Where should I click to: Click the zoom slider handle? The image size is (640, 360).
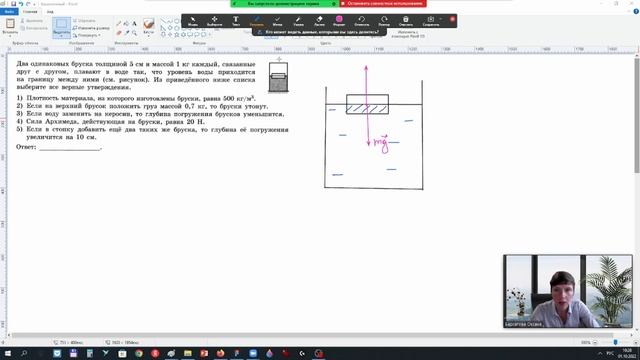pyautogui.click(x=616, y=342)
